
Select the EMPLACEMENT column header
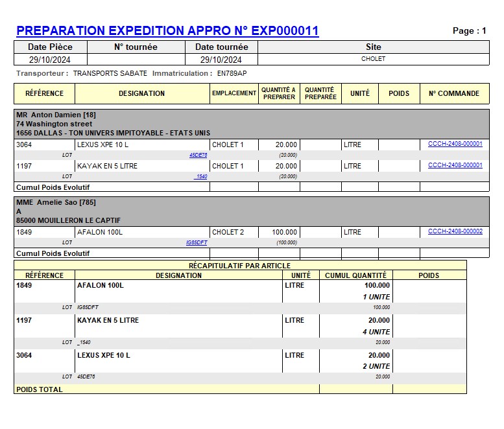point(234,93)
